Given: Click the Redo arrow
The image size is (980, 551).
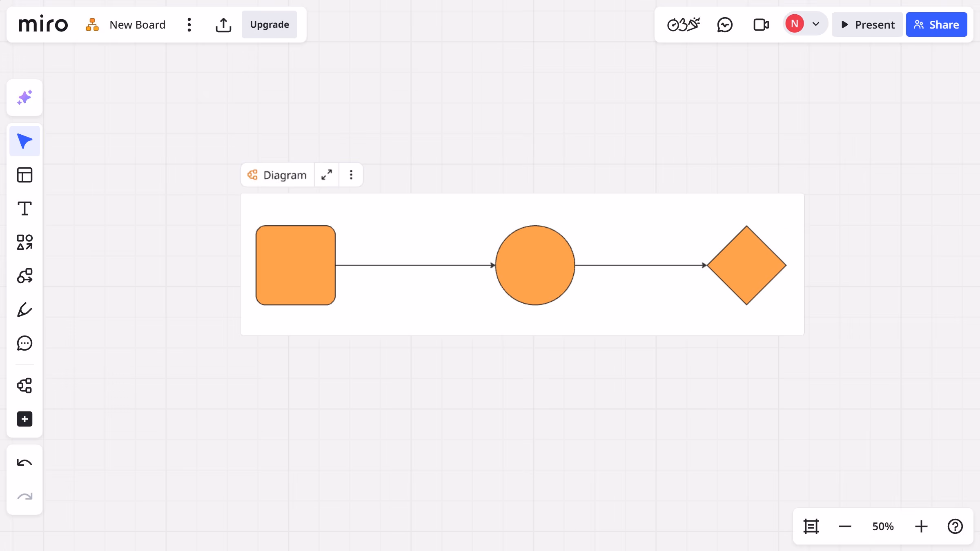Looking at the screenshot, I should point(24,497).
